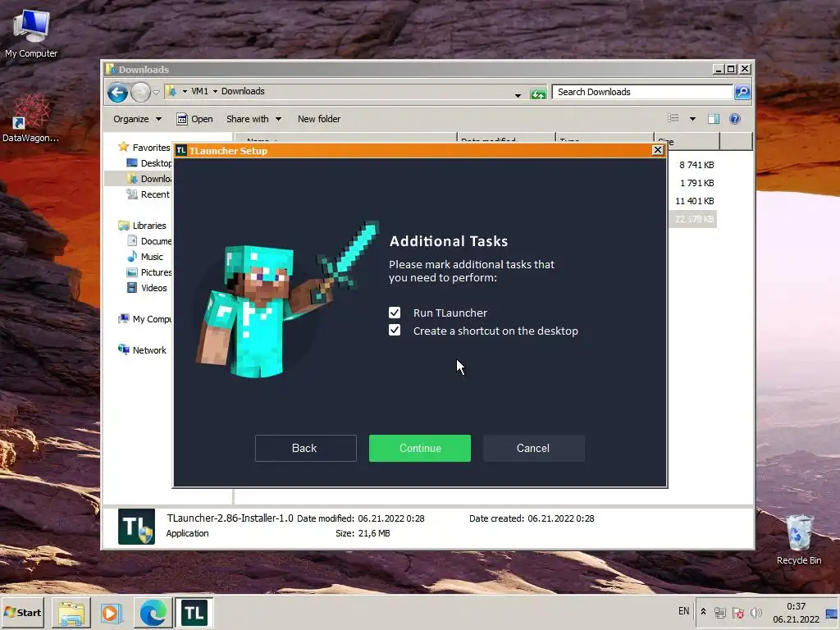Expand the address bar history dropdown
This screenshot has width=840, height=630.
[518, 95]
